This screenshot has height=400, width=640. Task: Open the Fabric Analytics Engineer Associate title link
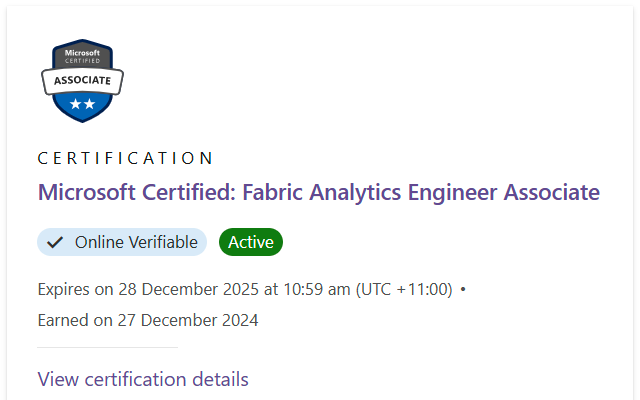point(319,192)
